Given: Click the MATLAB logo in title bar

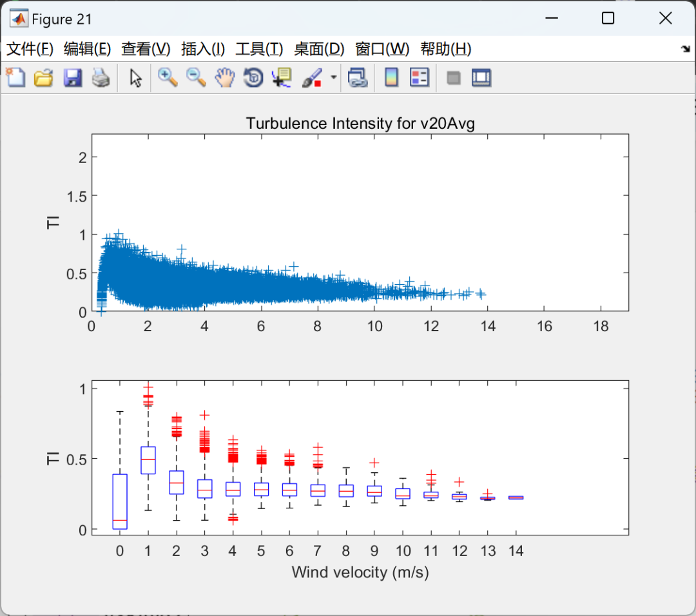Looking at the screenshot, I should (19, 19).
